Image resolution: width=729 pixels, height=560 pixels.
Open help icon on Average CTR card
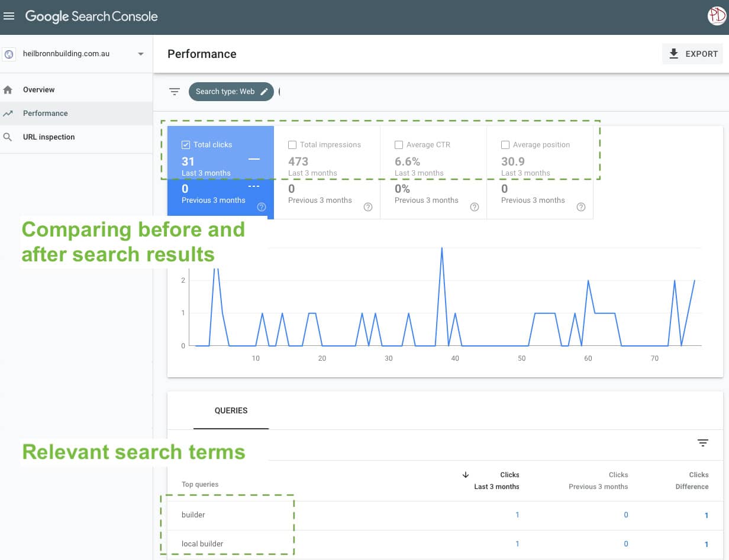click(475, 207)
